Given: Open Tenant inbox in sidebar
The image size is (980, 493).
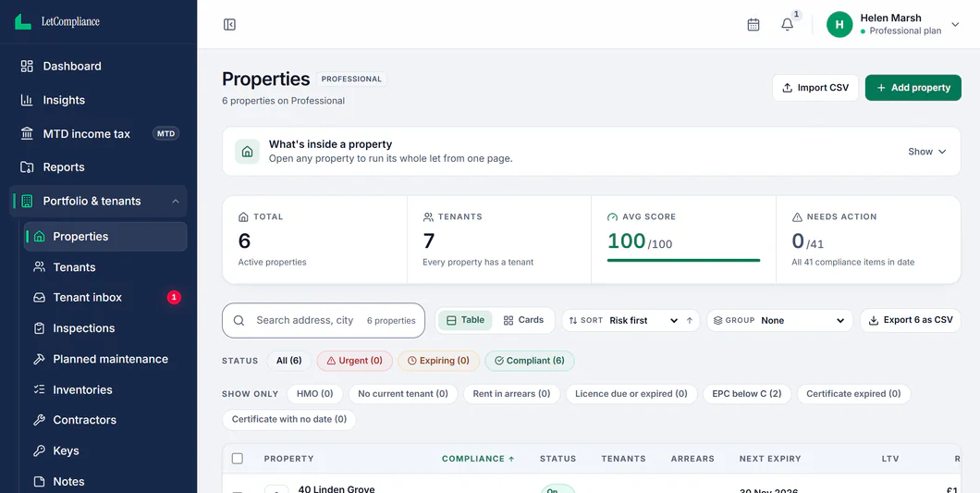Looking at the screenshot, I should (105, 297).
